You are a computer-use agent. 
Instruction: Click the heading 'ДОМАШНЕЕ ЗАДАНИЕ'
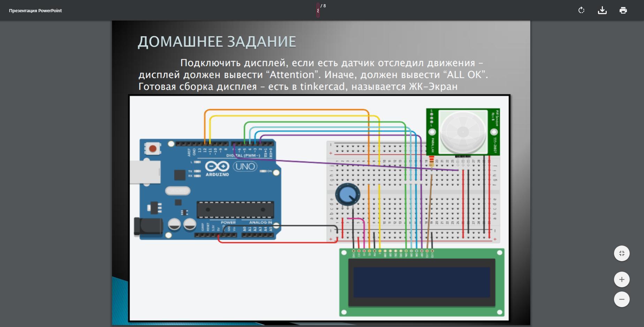tap(217, 42)
